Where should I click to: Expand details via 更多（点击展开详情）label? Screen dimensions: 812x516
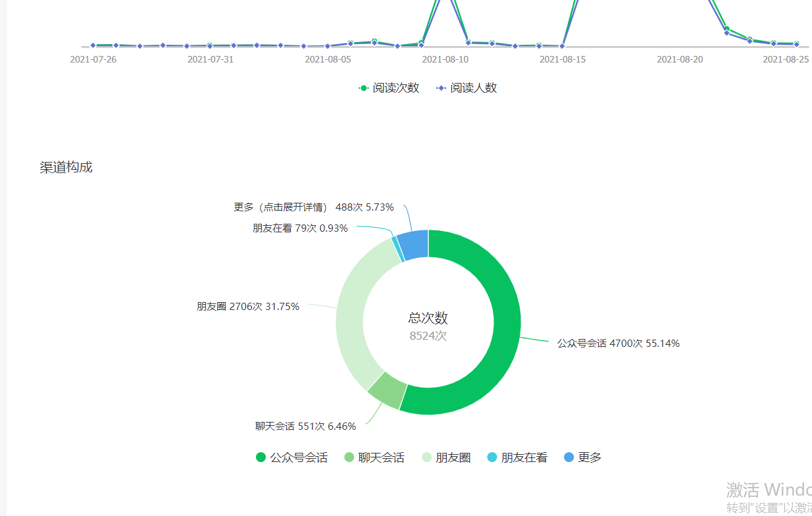(313, 207)
